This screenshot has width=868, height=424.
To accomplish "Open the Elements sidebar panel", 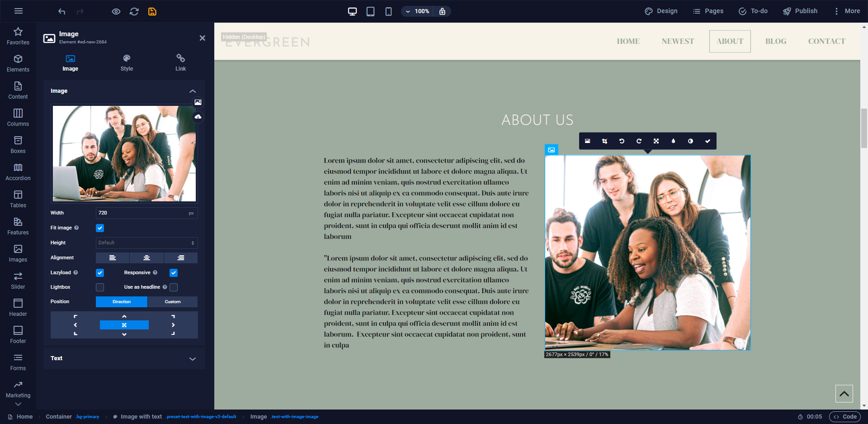I will click(x=18, y=63).
